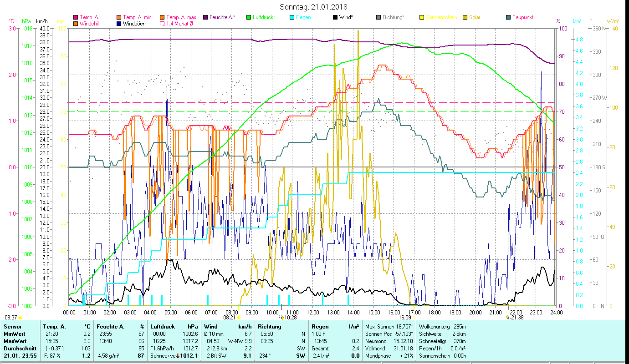Viewport: 629px width, 364px height.
Task: Select the hollow 1.4 Monat-Ø legend square
Action: 162,24
